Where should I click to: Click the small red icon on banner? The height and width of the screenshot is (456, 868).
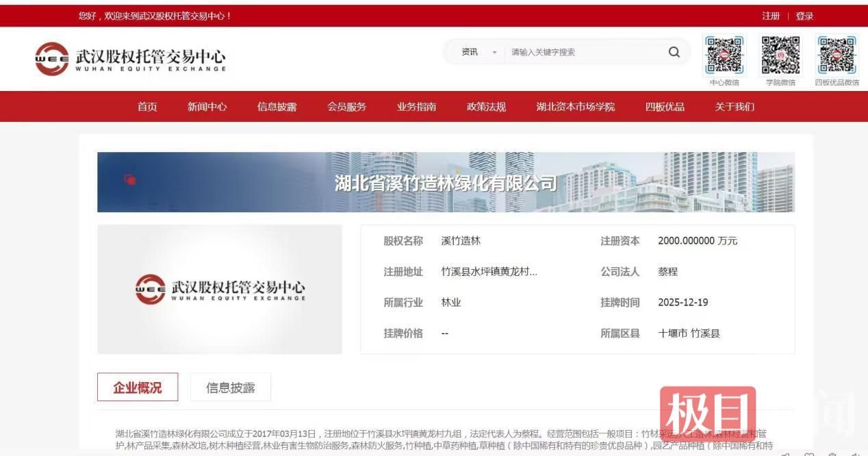(x=130, y=179)
